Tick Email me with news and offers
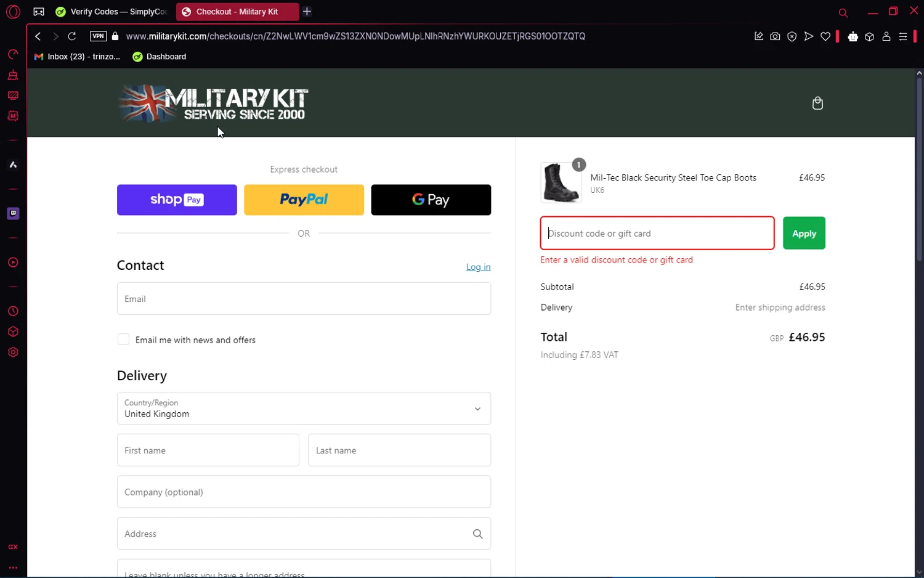The width and height of the screenshot is (924, 578). 123,340
